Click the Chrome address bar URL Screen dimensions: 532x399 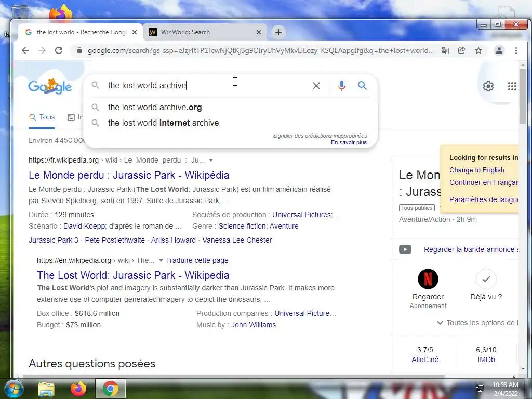coord(261,50)
